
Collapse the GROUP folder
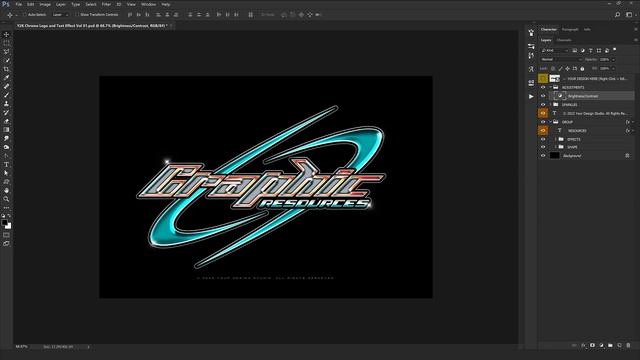click(550, 122)
